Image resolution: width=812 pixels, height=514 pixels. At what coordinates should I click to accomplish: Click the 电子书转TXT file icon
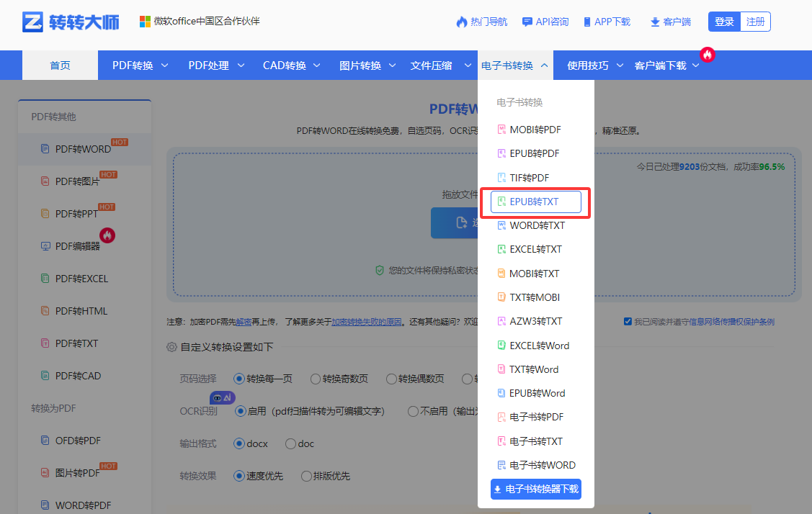tap(501, 441)
